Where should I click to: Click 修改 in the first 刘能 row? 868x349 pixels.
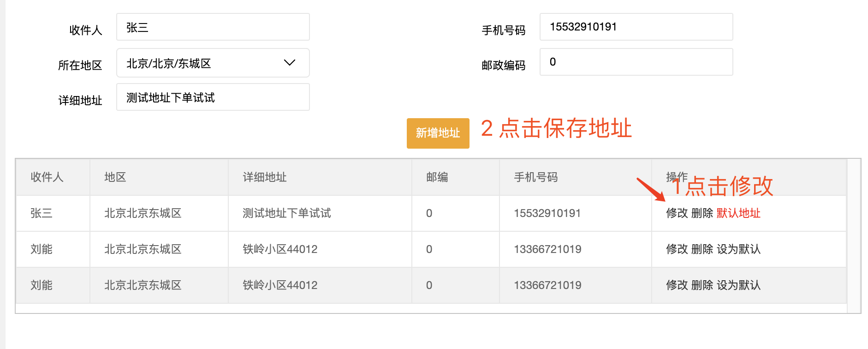pyautogui.click(x=677, y=249)
